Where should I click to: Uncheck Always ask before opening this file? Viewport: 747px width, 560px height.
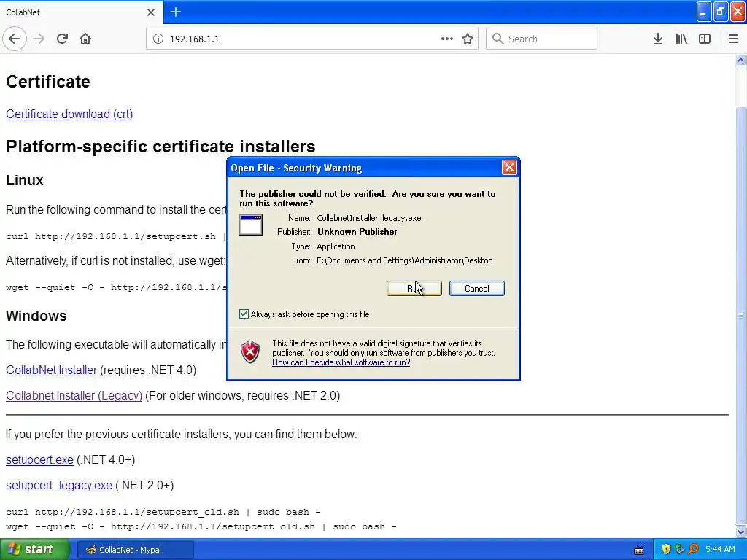click(244, 314)
